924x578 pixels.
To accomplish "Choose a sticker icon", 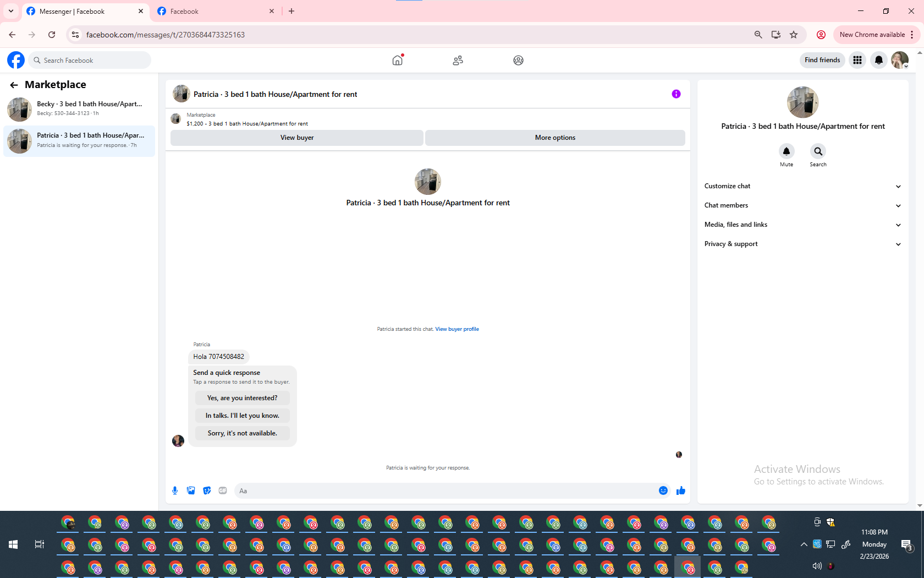I will point(207,490).
